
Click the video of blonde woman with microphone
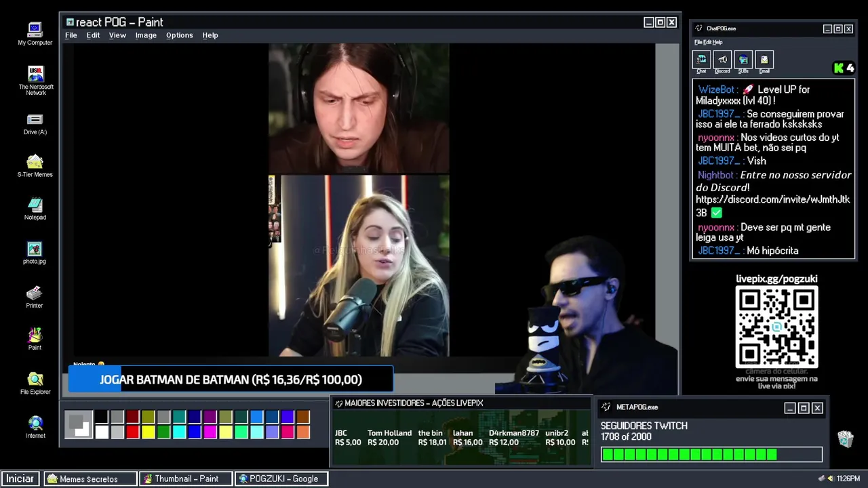click(x=359, y=266)
